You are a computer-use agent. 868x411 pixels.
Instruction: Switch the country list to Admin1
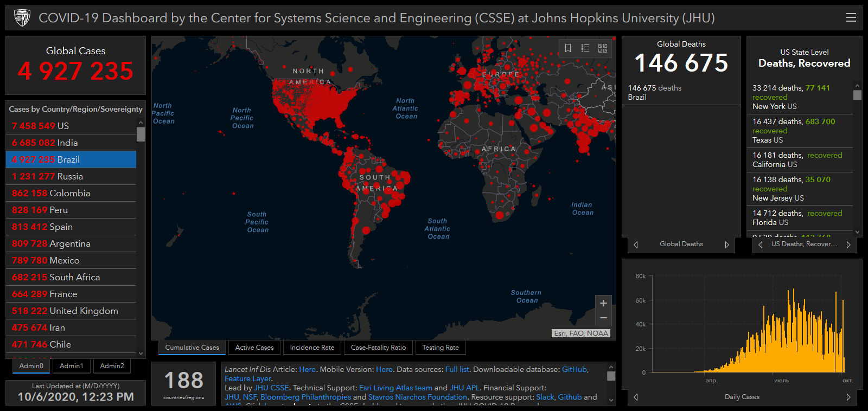click(x=72, y=366)
